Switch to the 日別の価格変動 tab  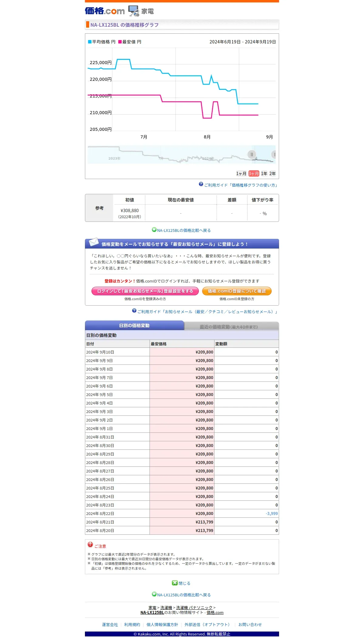(134, 326)
